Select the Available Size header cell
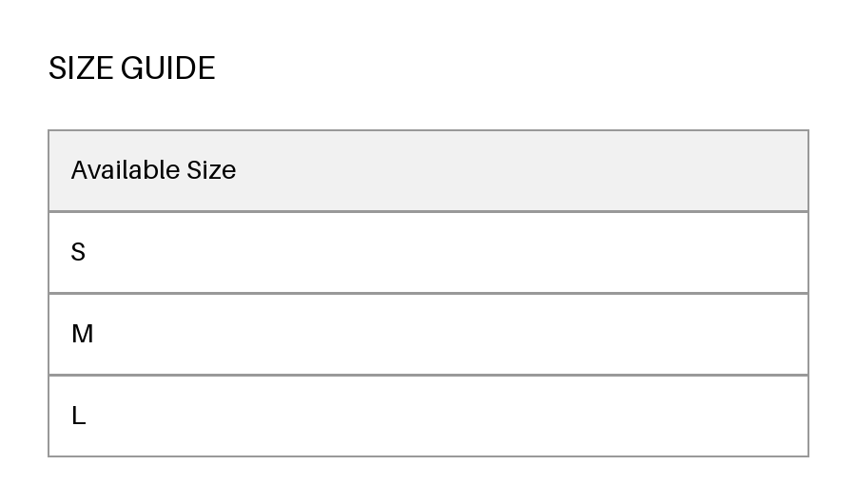This screenshot has width=856, height=504. tap(428, 170)
